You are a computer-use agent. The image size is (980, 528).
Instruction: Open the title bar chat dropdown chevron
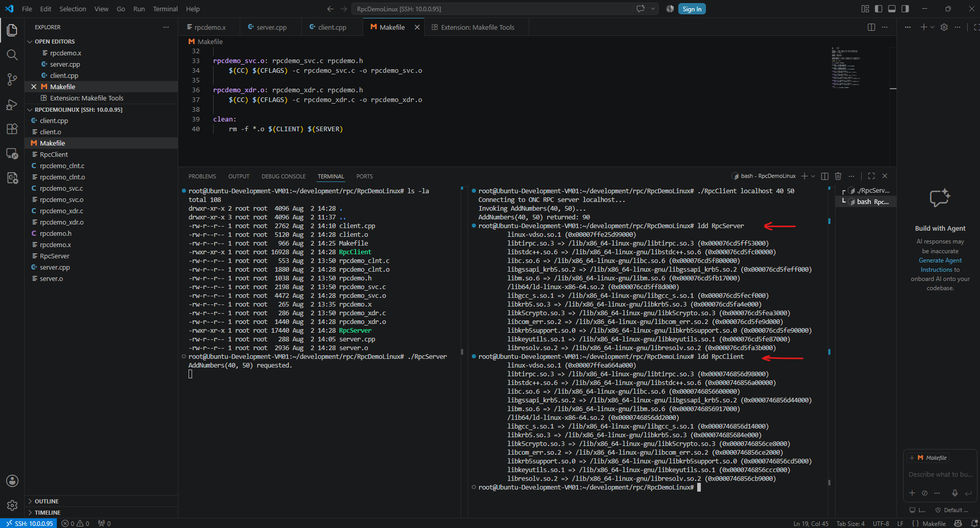(x=653, y=9)
